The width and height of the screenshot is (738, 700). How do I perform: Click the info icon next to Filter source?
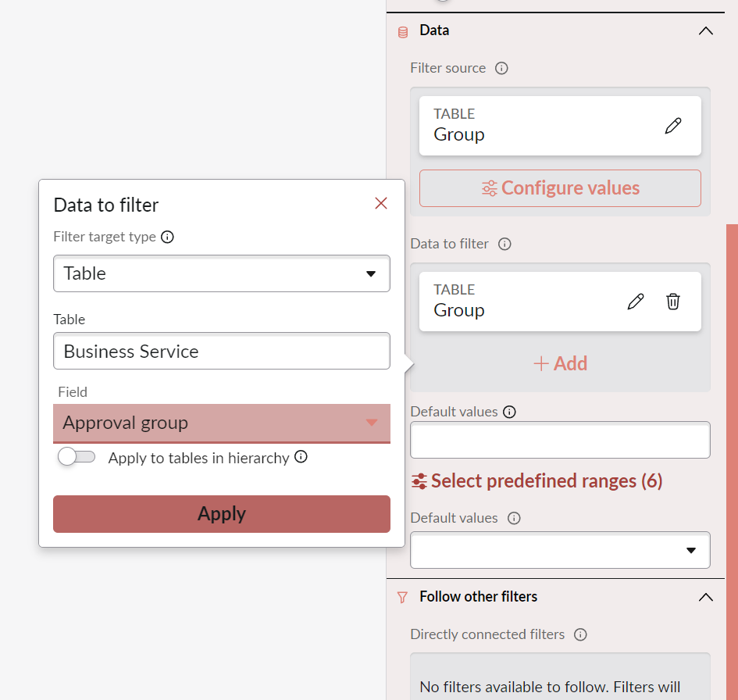pos(502,68)
